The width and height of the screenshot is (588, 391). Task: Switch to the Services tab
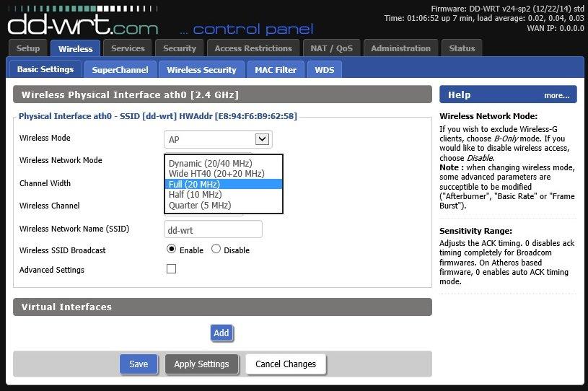(x=128, y=48)
